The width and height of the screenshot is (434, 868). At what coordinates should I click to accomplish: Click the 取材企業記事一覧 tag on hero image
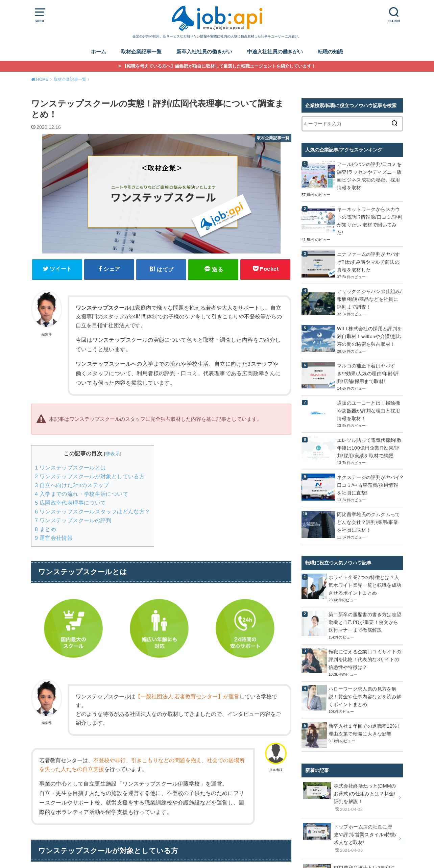pos(273,138)
